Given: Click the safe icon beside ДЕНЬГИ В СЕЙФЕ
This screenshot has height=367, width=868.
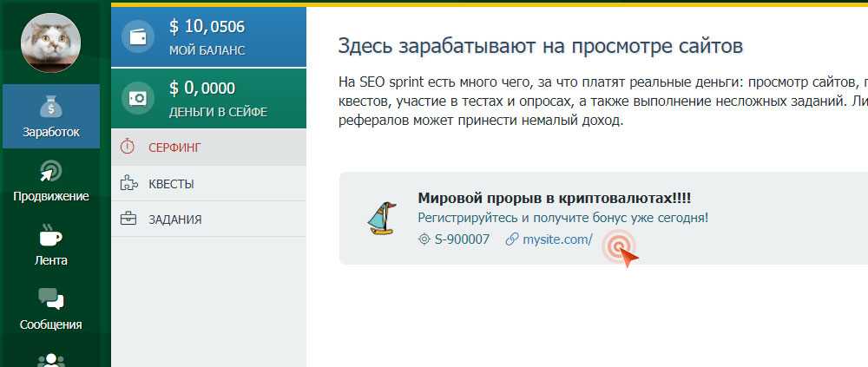Looking at the screenshot, I should 138,99.
